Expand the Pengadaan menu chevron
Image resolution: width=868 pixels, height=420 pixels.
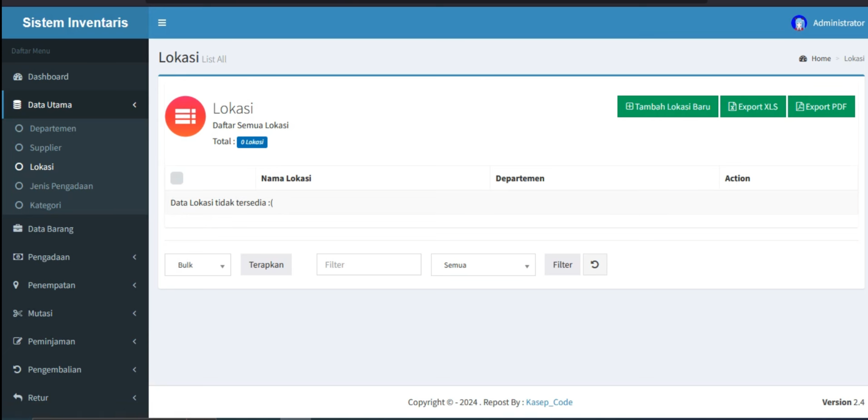[135, 257]
